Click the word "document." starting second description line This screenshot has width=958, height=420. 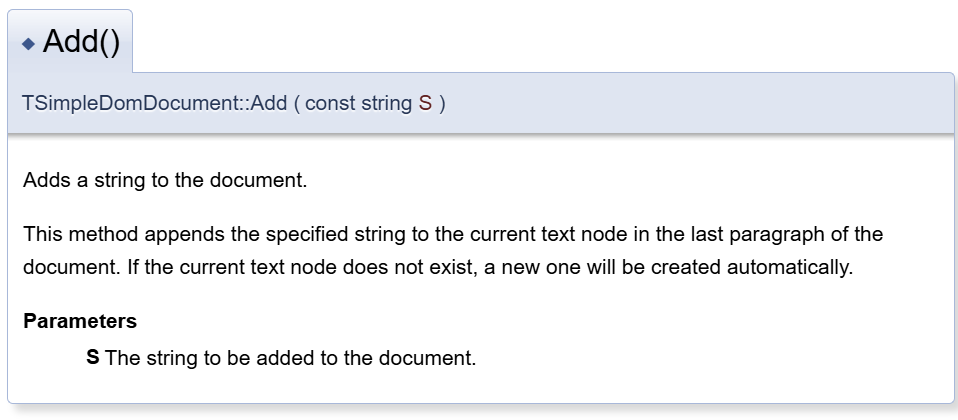tap(72, 267)
